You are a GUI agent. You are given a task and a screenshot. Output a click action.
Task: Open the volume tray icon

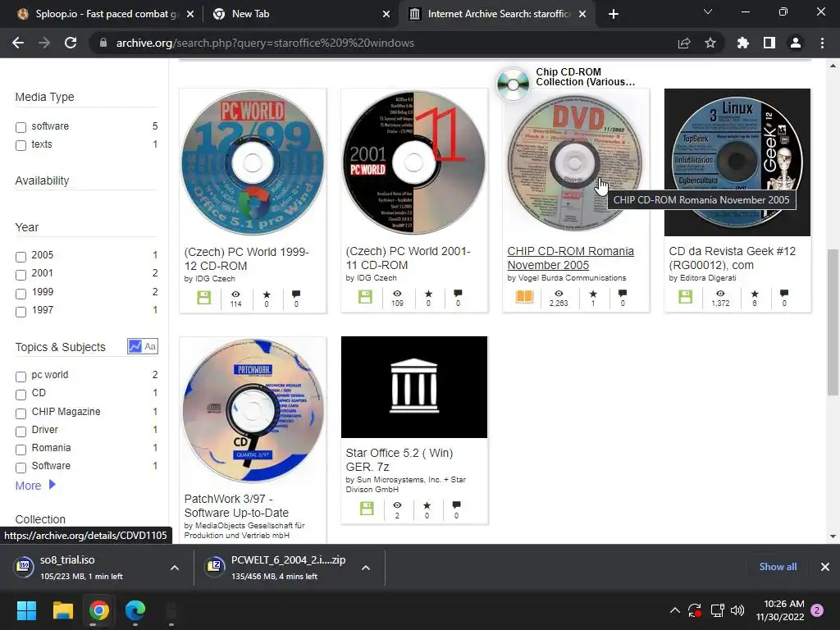tap(737, 610)
